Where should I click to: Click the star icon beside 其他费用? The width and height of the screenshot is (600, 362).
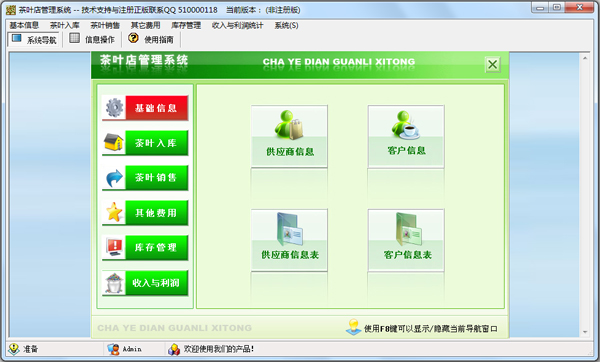114,212
